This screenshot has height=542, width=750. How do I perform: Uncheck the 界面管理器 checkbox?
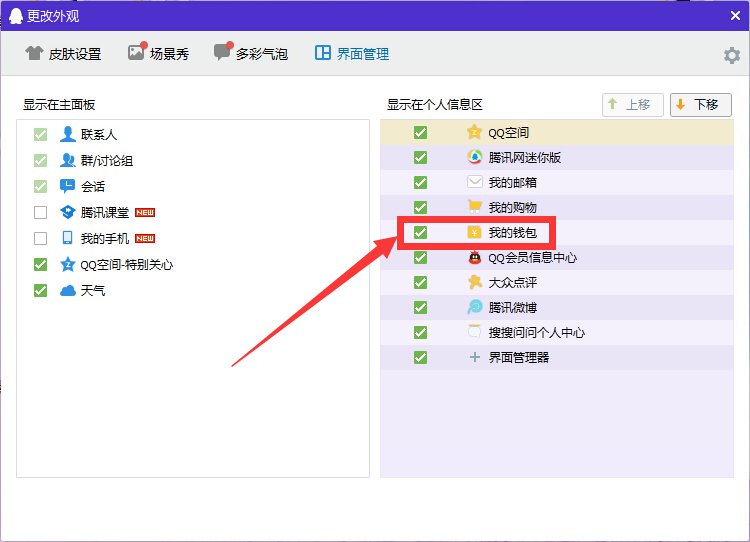tap(420, 357)
